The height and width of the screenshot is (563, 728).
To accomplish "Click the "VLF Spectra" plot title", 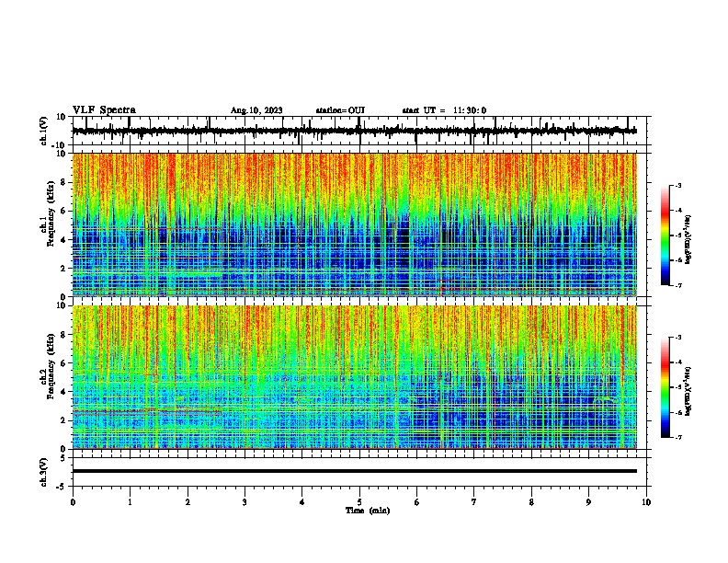I will [x=104, y=110].
